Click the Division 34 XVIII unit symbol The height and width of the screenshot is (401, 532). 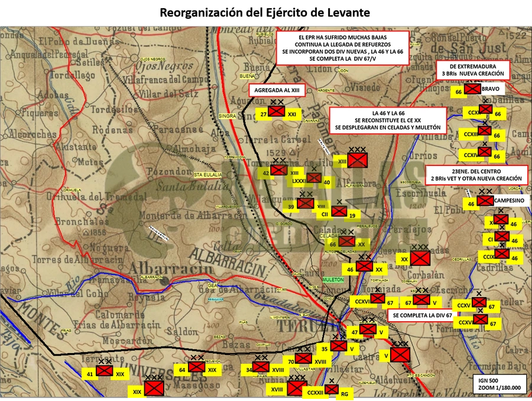tap(261, 367)
